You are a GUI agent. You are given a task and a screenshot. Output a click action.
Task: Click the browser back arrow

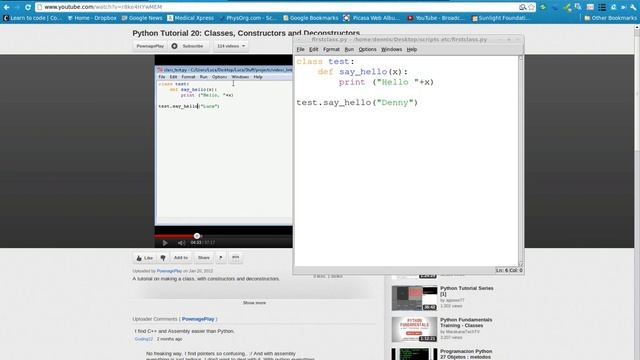pyautogui.click(x=7, y=7)
